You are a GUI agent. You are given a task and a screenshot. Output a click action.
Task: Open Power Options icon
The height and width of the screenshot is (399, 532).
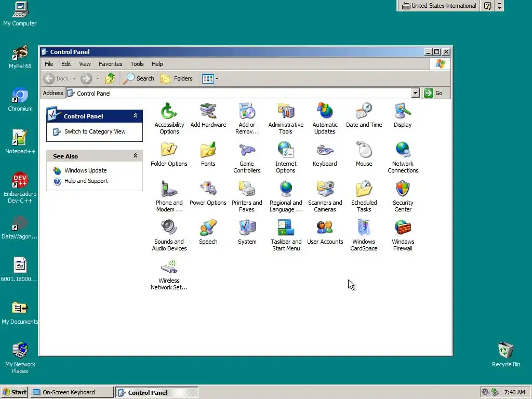pyautogui.click(x=208, y=193)
